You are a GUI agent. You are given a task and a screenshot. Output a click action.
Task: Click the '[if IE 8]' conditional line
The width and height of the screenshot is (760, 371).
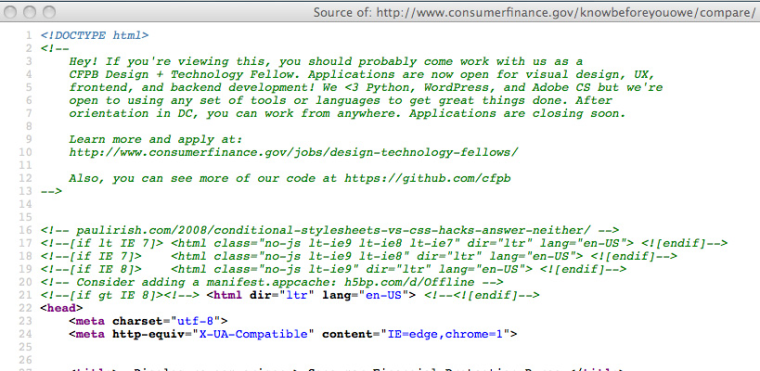[x=333, y=270]
